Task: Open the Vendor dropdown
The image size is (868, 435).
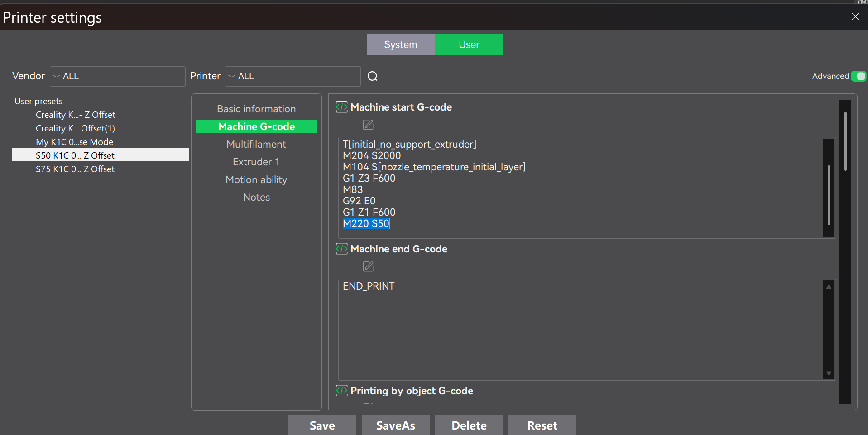Action: click(117, 76)
